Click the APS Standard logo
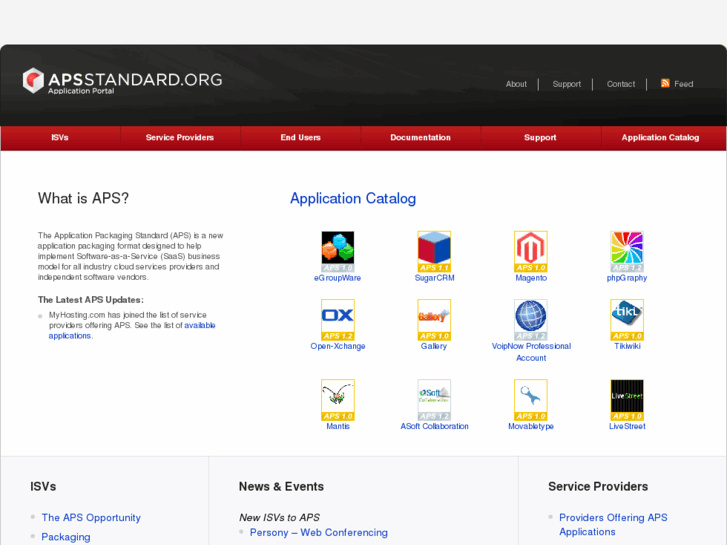The width and height of the screenshot is (727, 545). click(x=122, y=81)
